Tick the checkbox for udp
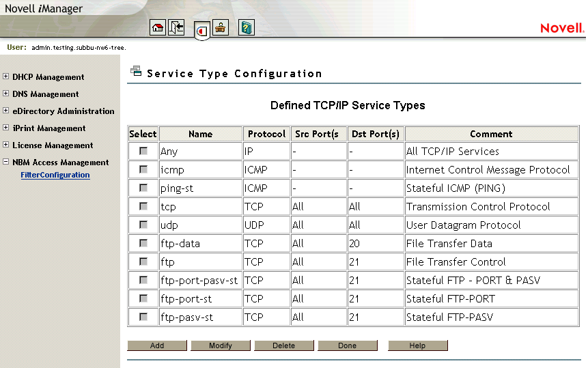 coord(143,225)
